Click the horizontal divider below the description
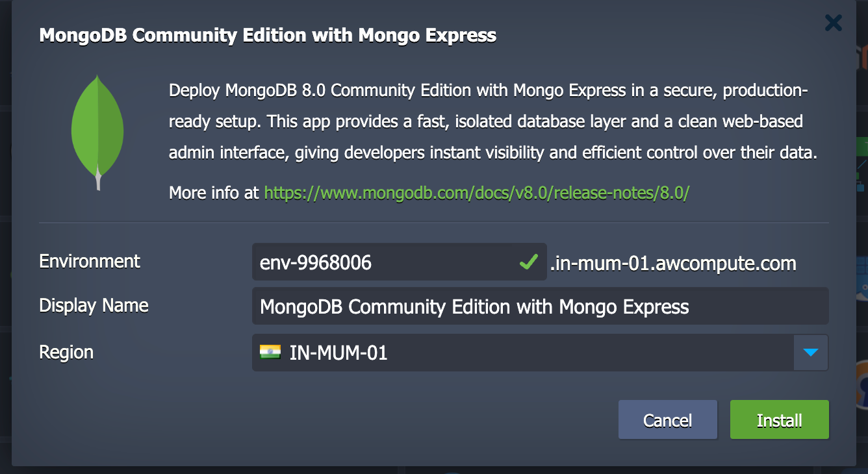This screenshot has width=868, height=474. (433, 223)
